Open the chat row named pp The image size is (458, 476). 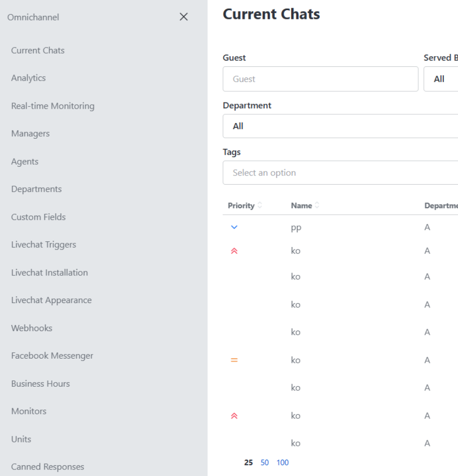click(x=296, y=228)
